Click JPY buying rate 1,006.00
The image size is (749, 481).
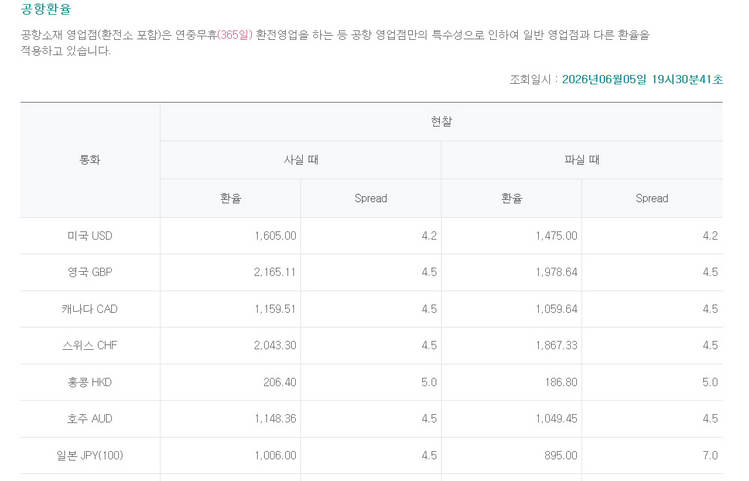pyautogui.click(x=275, y=456)
